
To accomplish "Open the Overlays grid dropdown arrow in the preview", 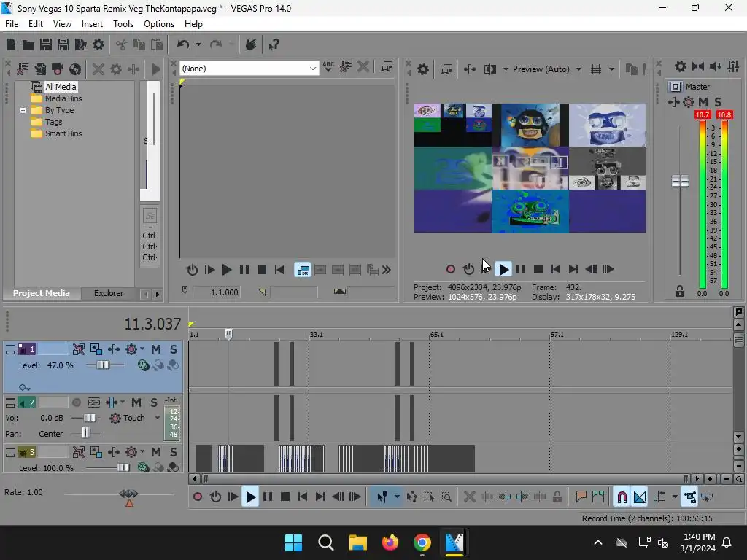I will (x=611, y=69).
